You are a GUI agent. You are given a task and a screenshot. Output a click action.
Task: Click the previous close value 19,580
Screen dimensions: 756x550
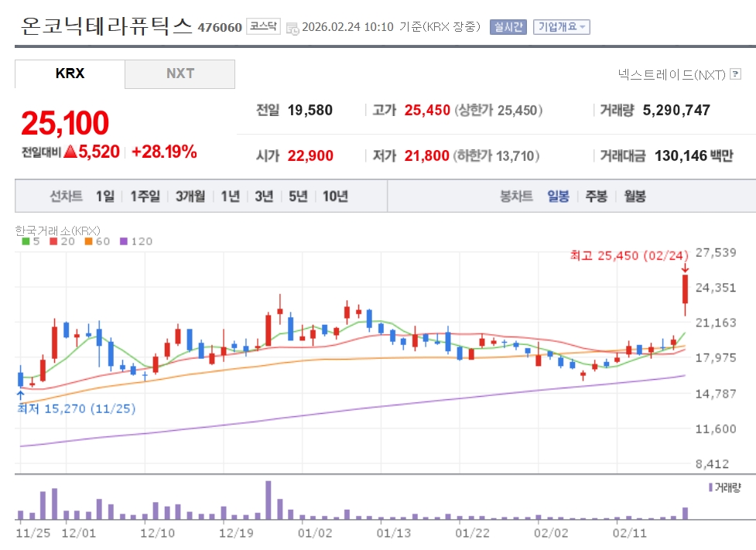310,111
